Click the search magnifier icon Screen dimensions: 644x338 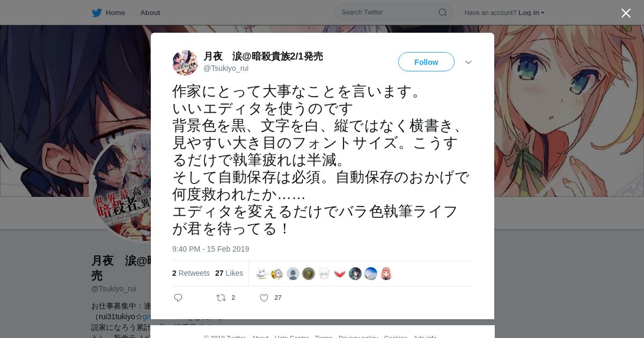click(443, 12)
